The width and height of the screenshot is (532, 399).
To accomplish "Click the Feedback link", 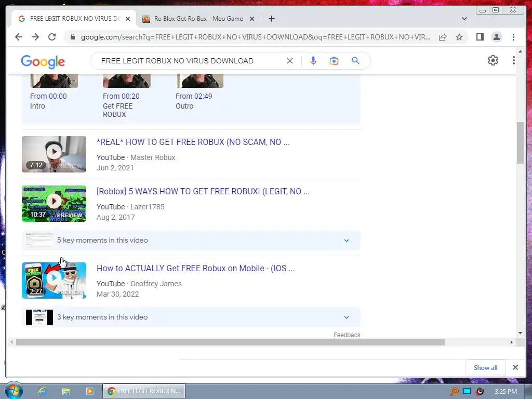I will click(x=347, y=335).
